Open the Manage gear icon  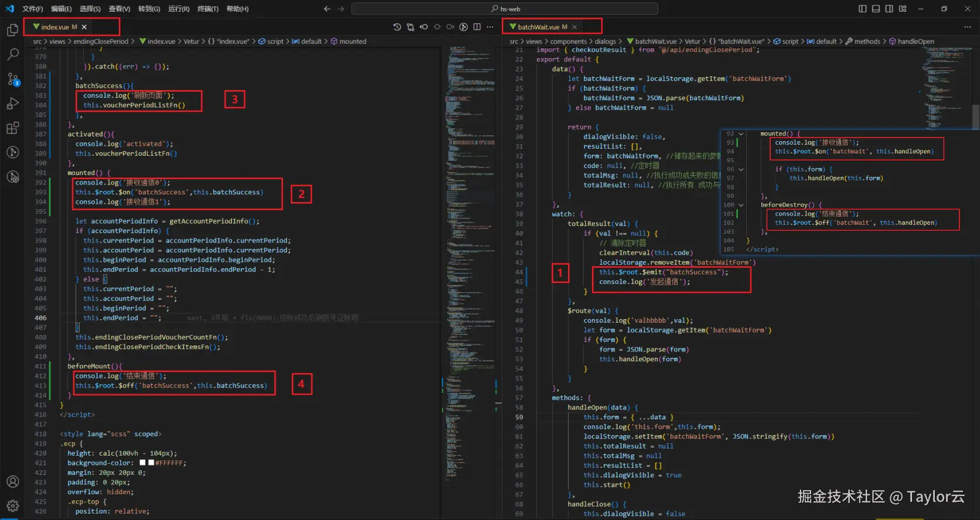click(x=12, y=506)
